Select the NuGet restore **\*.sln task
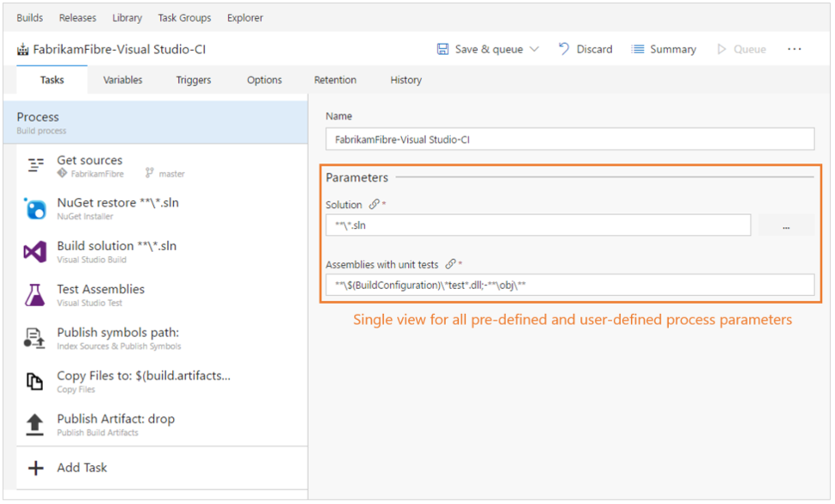The image size is (835, 504). [162, 208]
